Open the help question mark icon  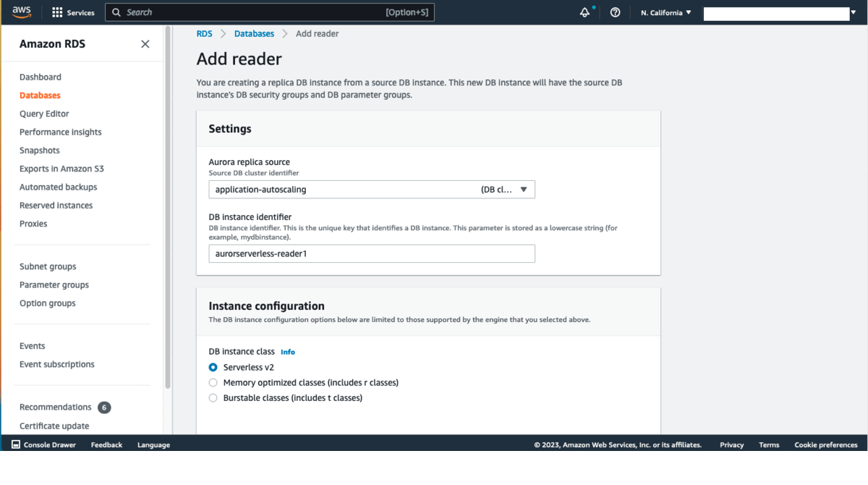(616, 12)
